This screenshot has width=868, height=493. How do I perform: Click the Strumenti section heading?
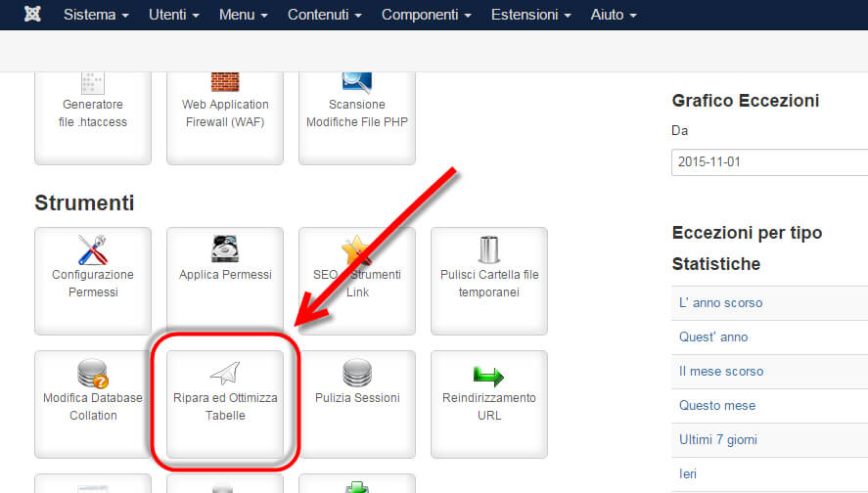[84, 203]
